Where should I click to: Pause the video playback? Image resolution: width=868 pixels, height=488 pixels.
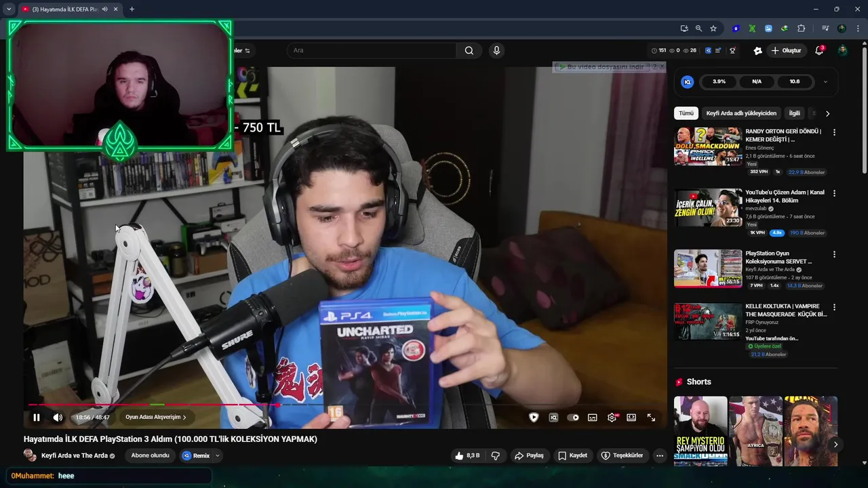click(37, 418)
